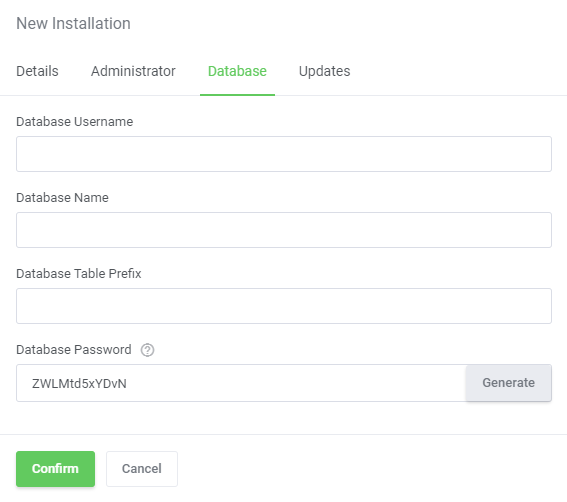Click the Database Name input box
This screenshot has height=502, width=567.
pyautogui.click(x=284, y=230)
